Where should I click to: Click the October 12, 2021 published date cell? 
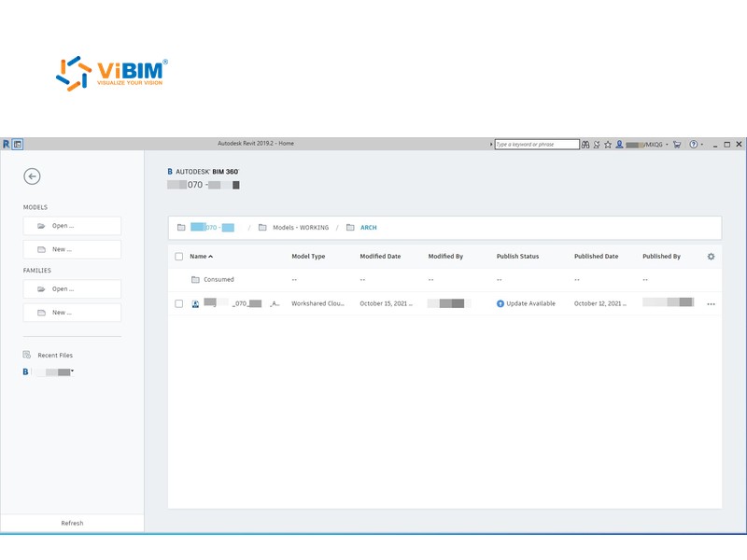click(x=600, y=304)
